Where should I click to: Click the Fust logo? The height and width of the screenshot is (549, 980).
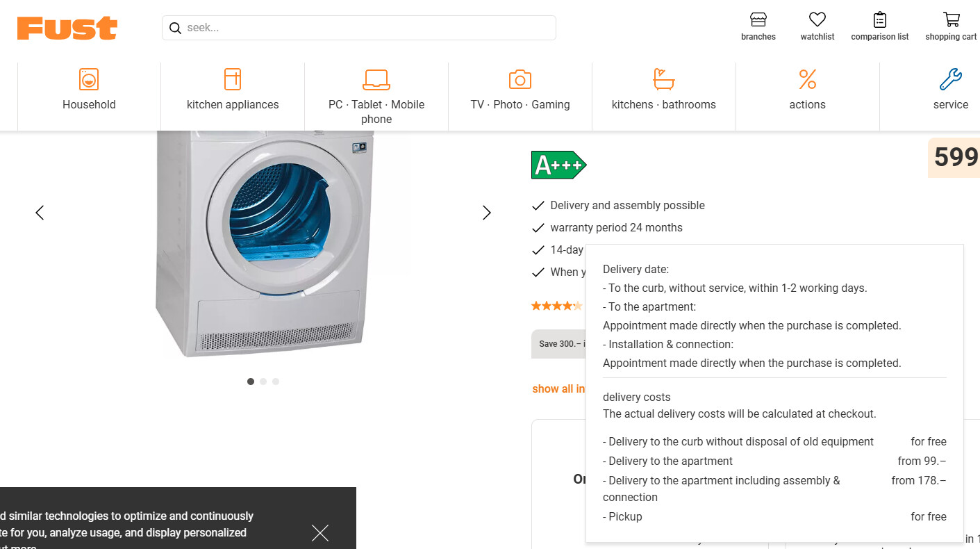coord(67,28)
